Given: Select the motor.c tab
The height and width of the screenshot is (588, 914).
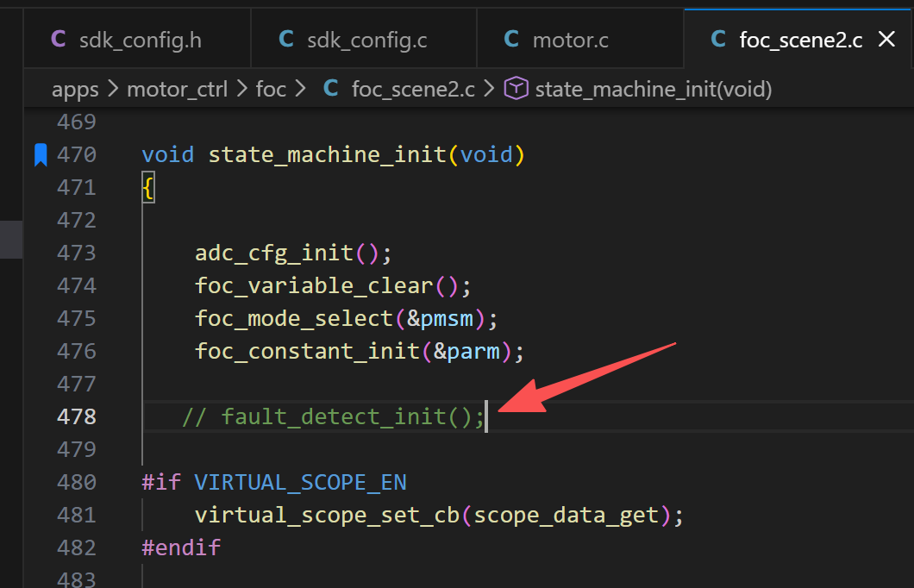Looking at the screenshot, I should (x=580, y=40).
